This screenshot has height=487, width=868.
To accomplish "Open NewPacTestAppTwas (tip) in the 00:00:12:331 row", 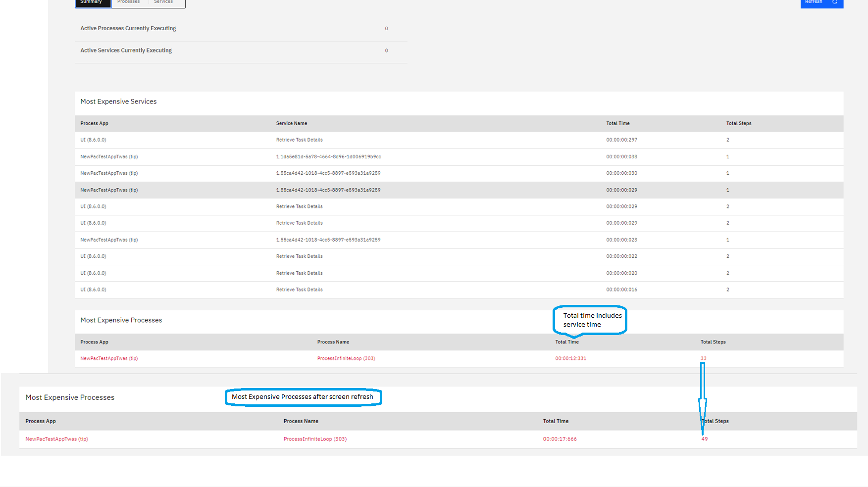I will tap(109, 359).
